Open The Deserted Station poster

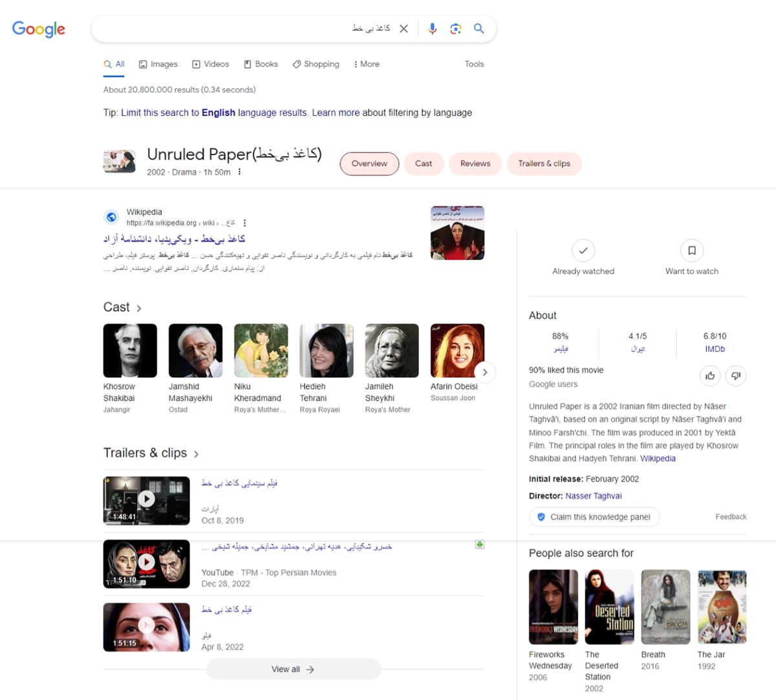pyautogui.click(x=610, y=607)
